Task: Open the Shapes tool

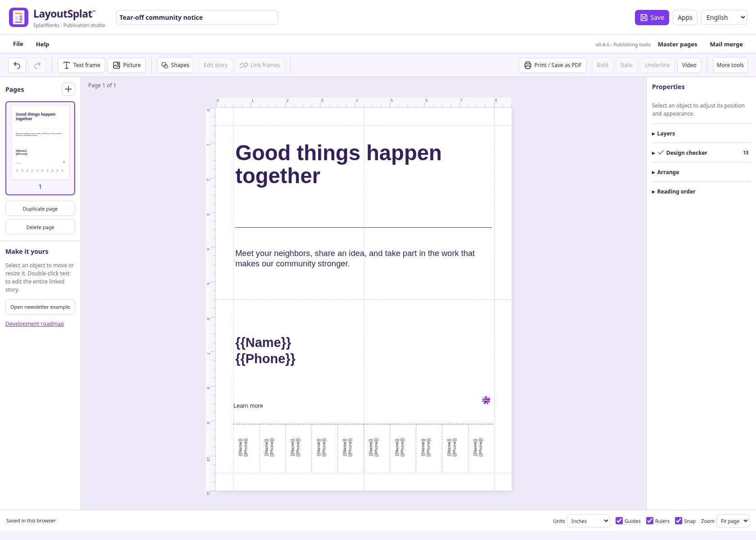Action: 175,65
